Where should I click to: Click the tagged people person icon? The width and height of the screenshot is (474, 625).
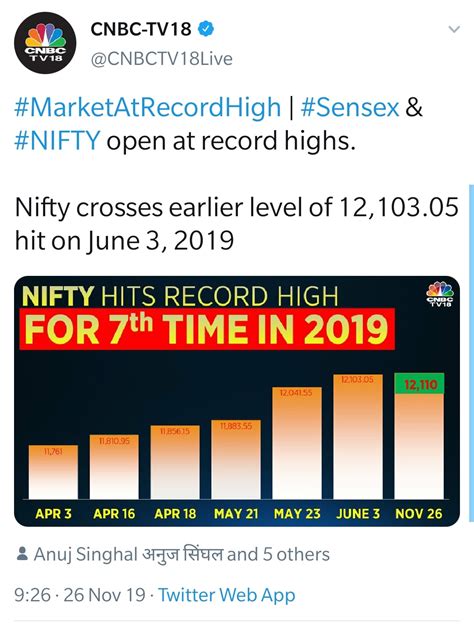point(22,554)
